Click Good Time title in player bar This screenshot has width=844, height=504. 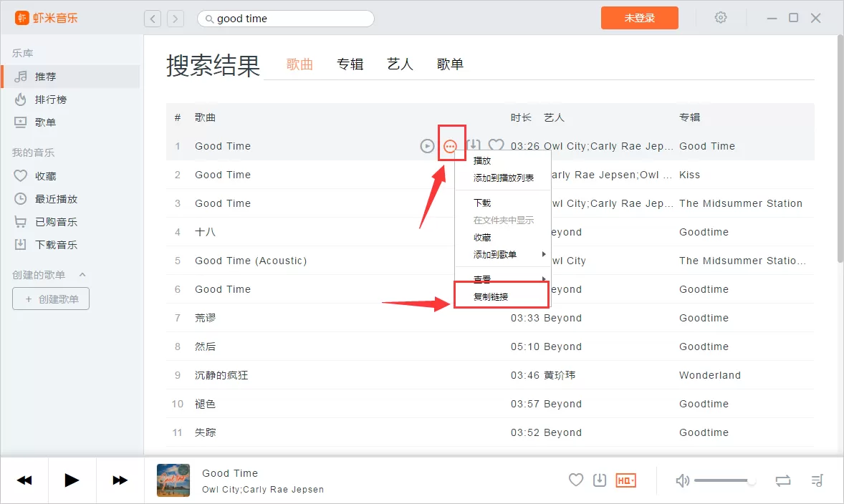click(x=230, y=473)
